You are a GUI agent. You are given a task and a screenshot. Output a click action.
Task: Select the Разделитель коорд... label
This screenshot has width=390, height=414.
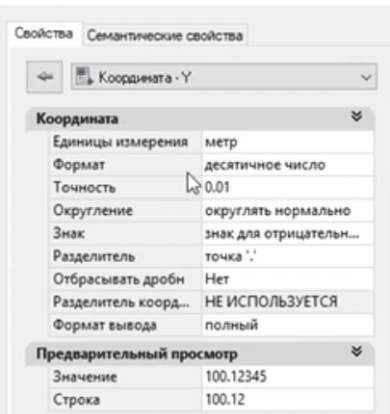click(121, 302)
